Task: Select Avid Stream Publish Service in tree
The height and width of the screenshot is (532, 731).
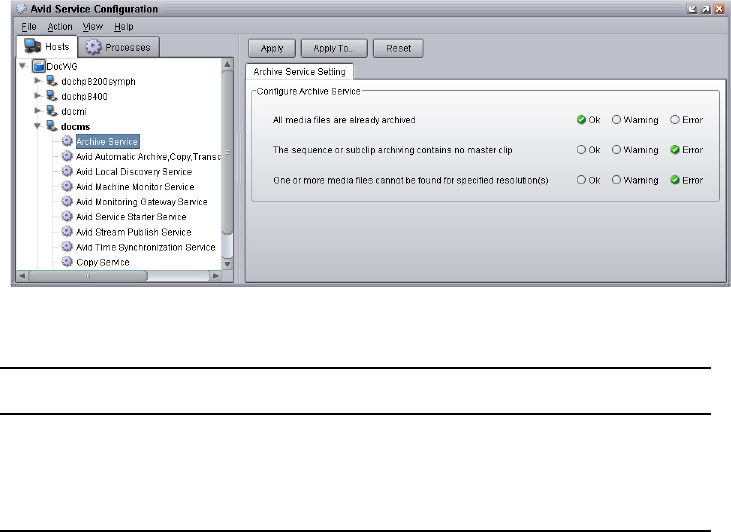Action: coord(134,232)
